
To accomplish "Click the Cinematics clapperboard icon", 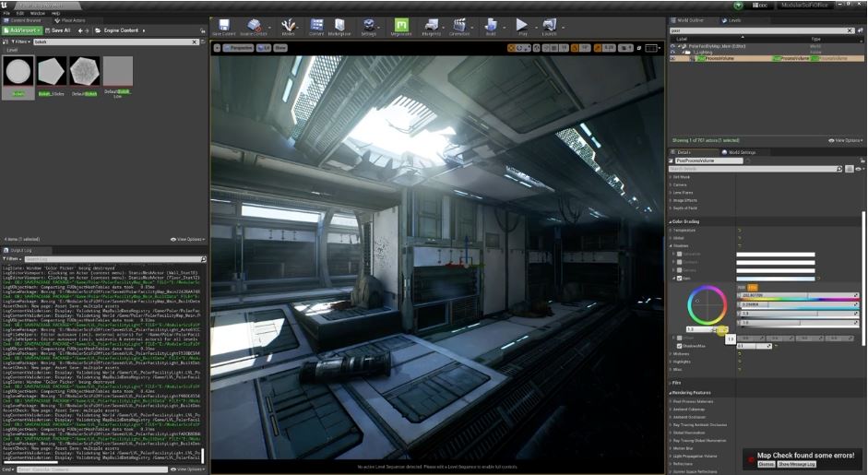I will point(458,26).
